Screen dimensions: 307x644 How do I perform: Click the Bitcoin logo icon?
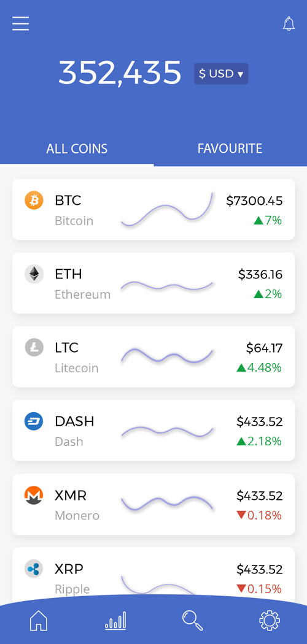[34, 201]
